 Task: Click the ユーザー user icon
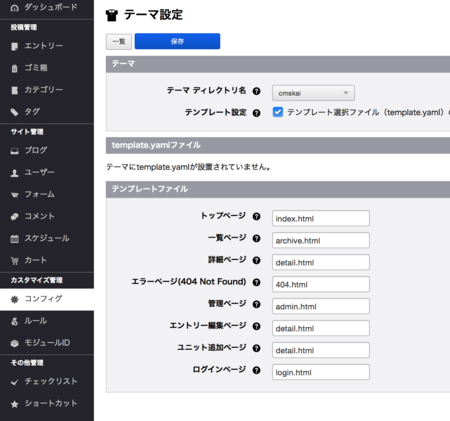click(14, 173)
